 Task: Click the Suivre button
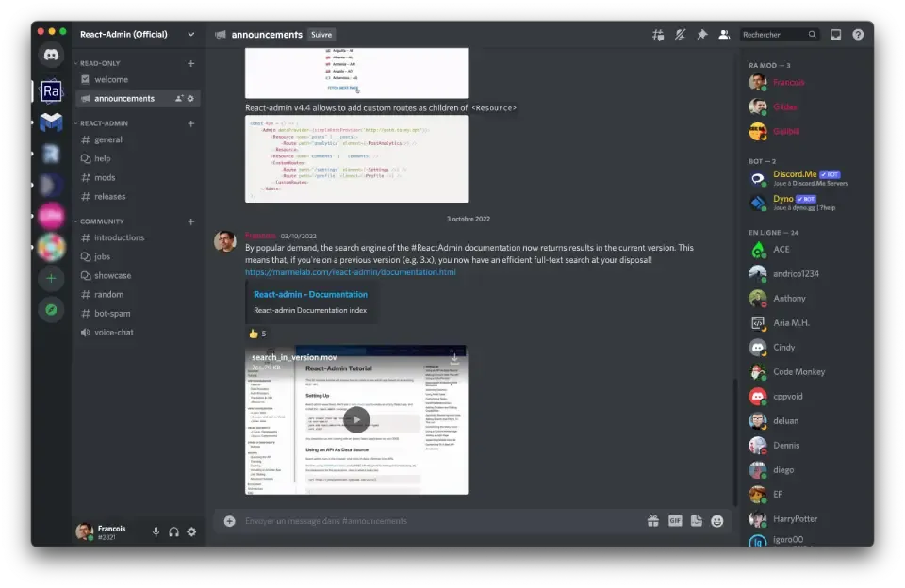point(321,34)
